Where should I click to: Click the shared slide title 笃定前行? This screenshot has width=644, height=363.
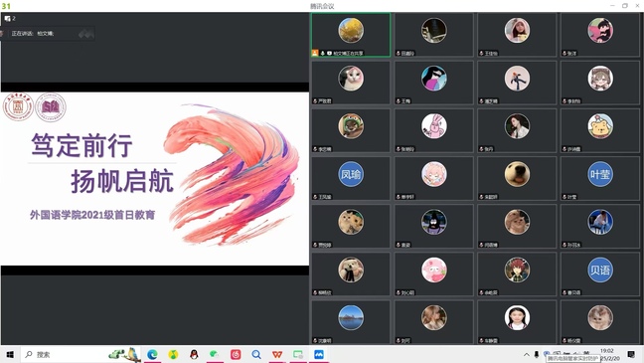(81, 145)
